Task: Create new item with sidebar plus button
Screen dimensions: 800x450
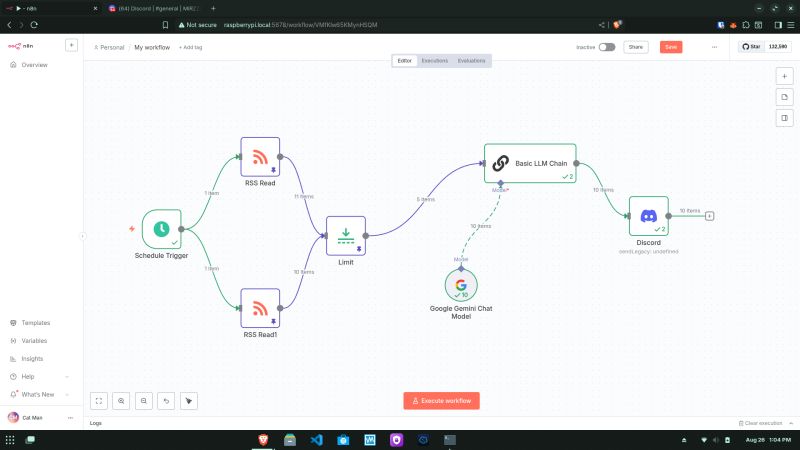Action: pyautogui.click(x=71, y=45)
